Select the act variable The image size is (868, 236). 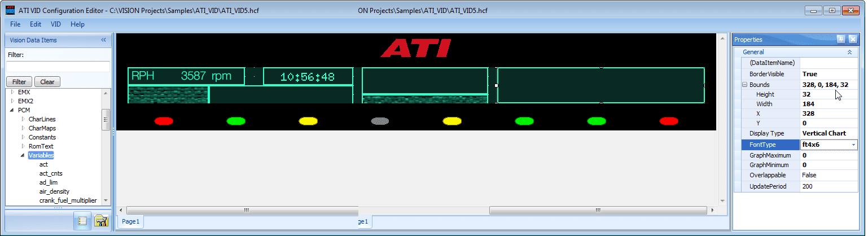(x=43, y=164)
